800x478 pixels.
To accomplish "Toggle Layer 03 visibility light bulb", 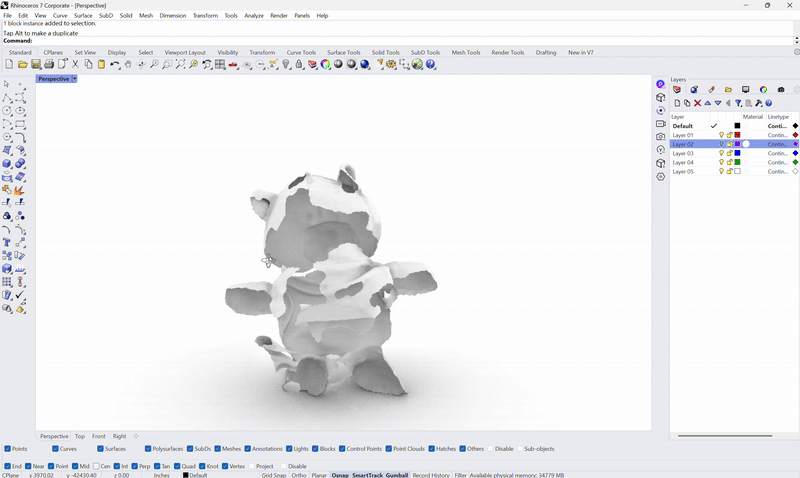I will [722, 153].
